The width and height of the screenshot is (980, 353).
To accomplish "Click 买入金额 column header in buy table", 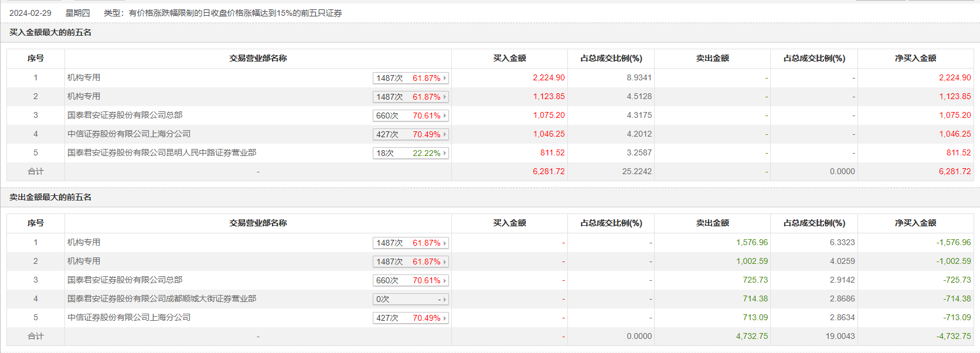I will point(509,59).
